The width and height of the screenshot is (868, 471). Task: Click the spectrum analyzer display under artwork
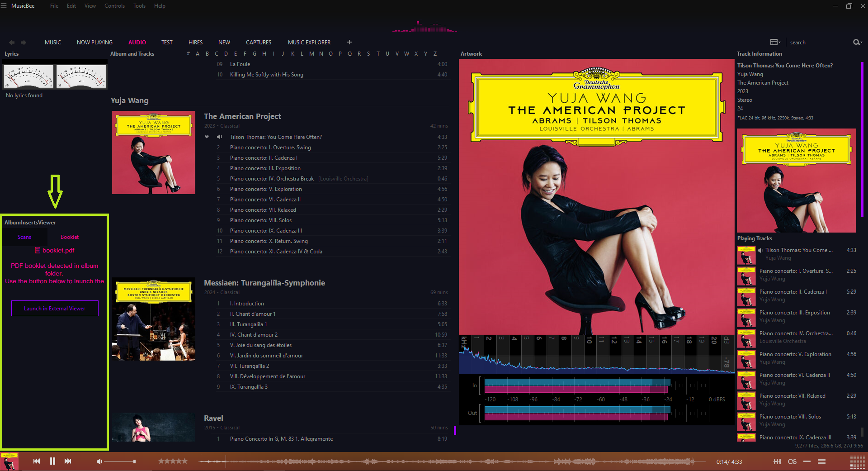click(597, 355)
